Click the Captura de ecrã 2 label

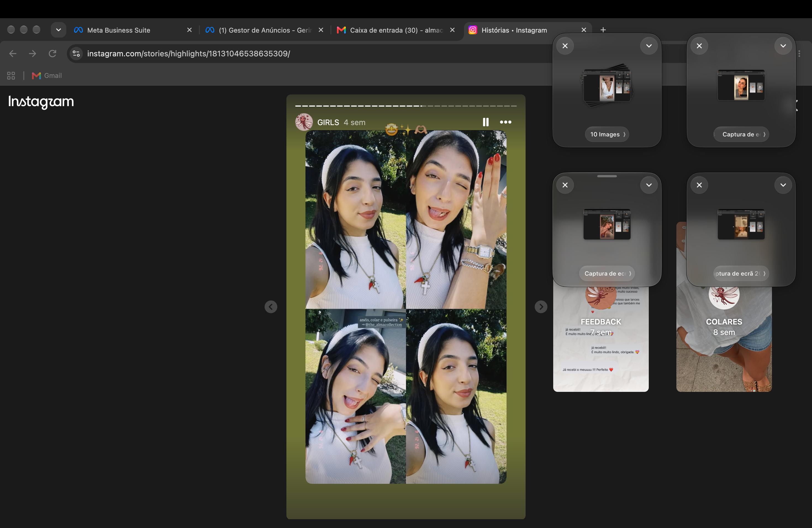[x=741, y=274]
